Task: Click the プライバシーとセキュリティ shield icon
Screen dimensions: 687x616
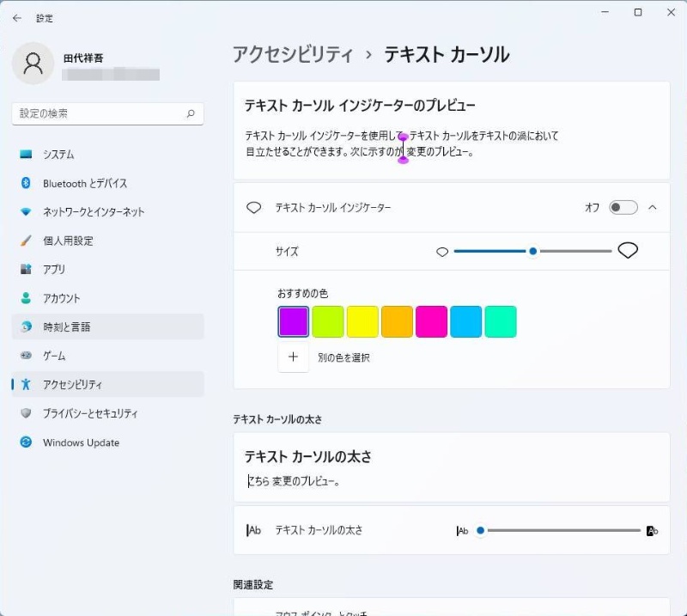Action: click(x=27, y=413)
